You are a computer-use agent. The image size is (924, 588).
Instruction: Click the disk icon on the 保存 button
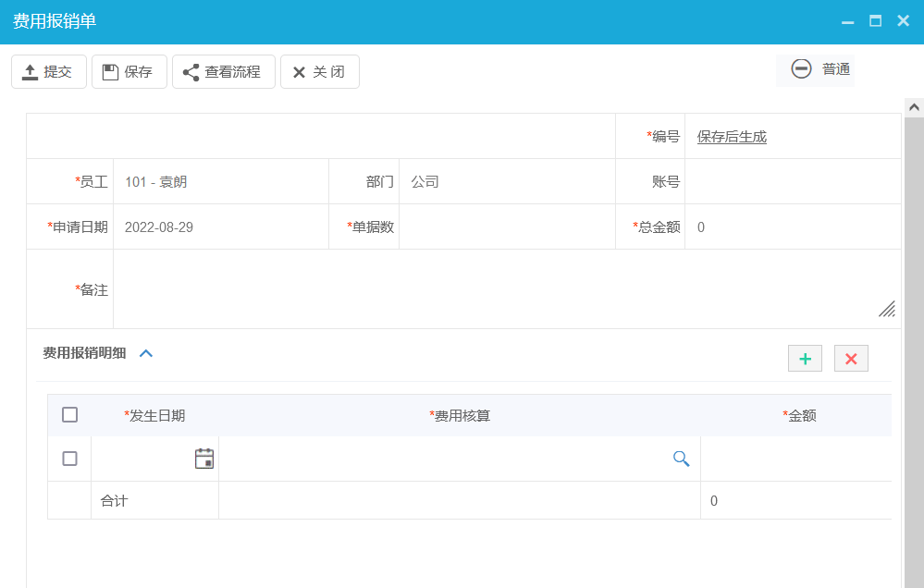pos(111,70)
